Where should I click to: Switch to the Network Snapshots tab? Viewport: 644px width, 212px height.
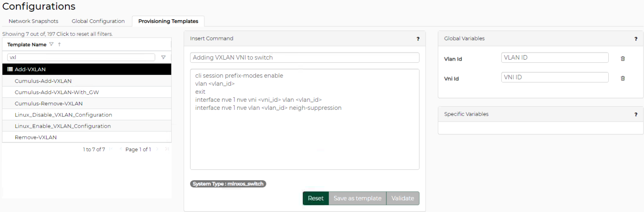click(x=34, y=21)
